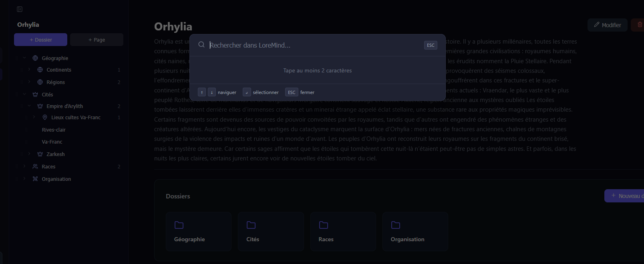Screen dimensions: 644x264
Task: Grab the drag handle of the Organisation row
Action: click(x=17, y=179)
